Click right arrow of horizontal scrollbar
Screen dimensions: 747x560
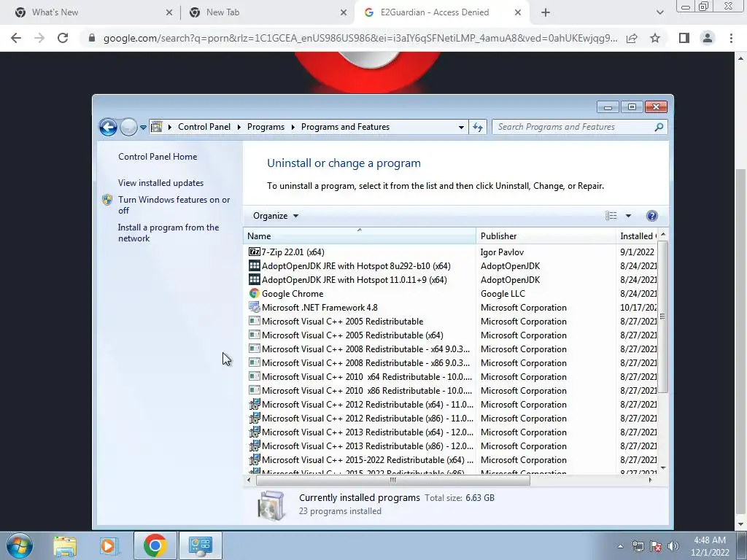(x=650, y=480)
